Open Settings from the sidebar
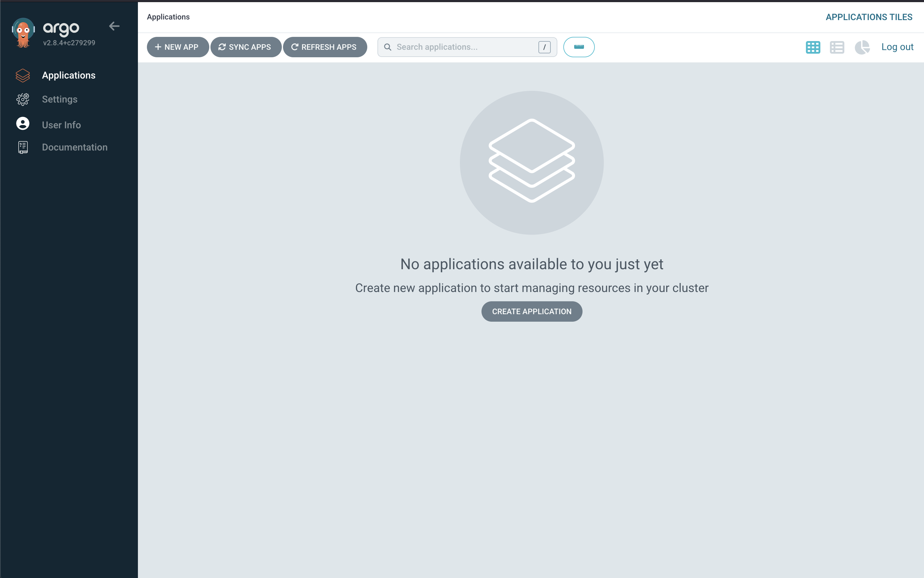Screen dimensions: 924x578 pyautogui.click(x=60, y=100)
